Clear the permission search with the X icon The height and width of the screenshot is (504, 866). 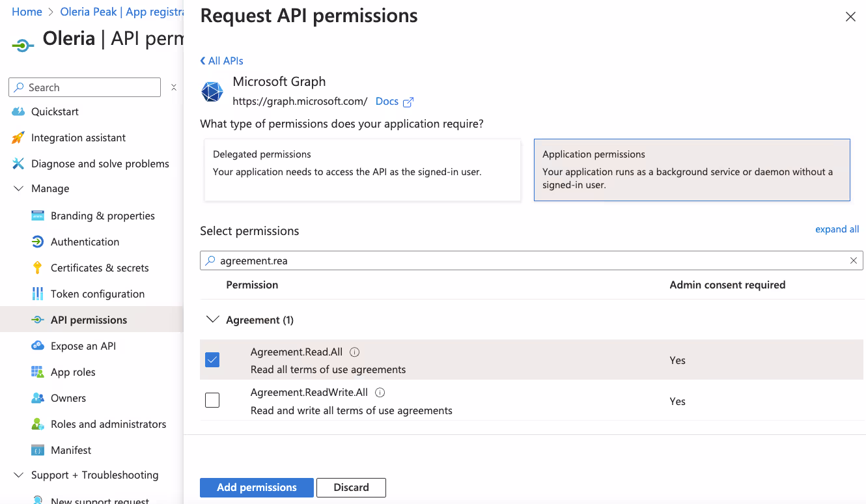click(854, 260)
